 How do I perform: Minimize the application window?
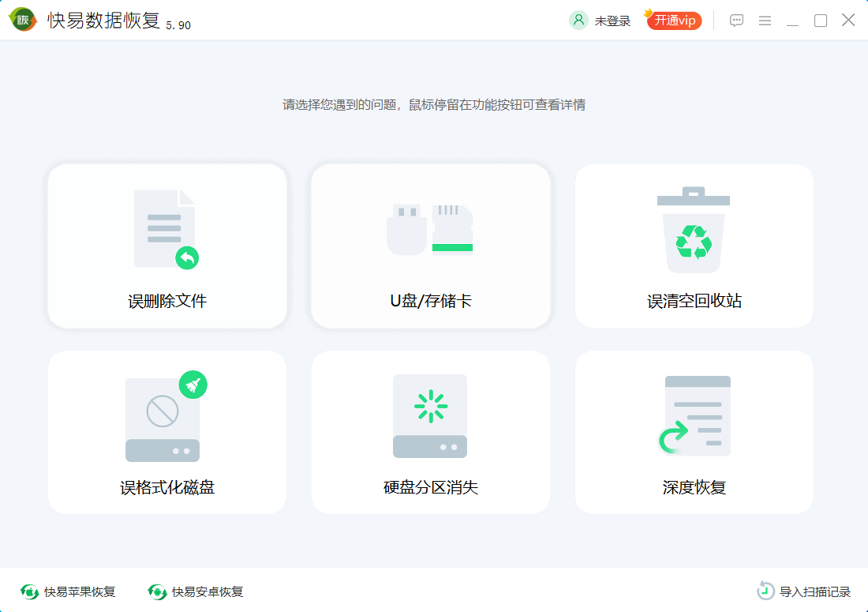[792, 20]
